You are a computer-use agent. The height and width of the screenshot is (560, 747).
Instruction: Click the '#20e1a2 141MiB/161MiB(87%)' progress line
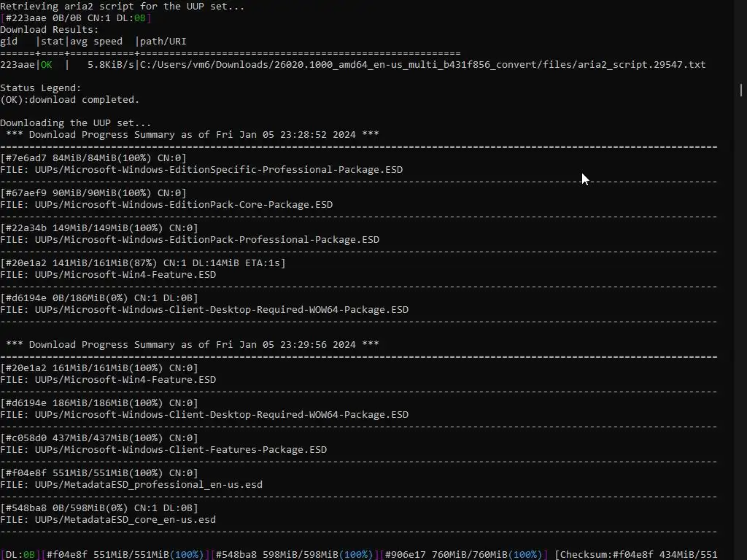pyautogui.click(x=143, y=262)
